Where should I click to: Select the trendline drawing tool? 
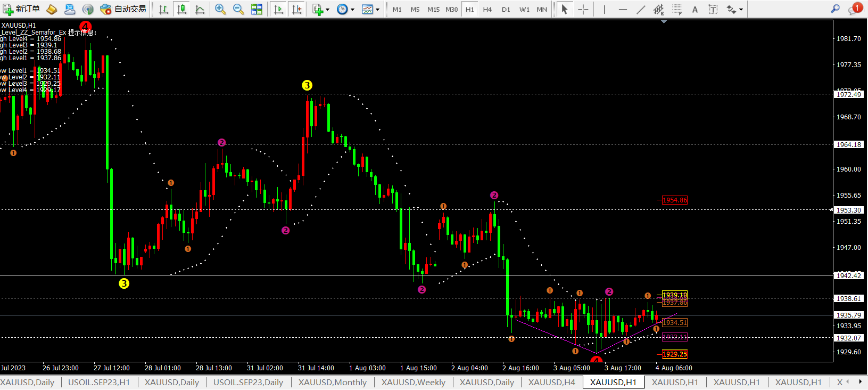pyautogui.click(x=641, y=9)
